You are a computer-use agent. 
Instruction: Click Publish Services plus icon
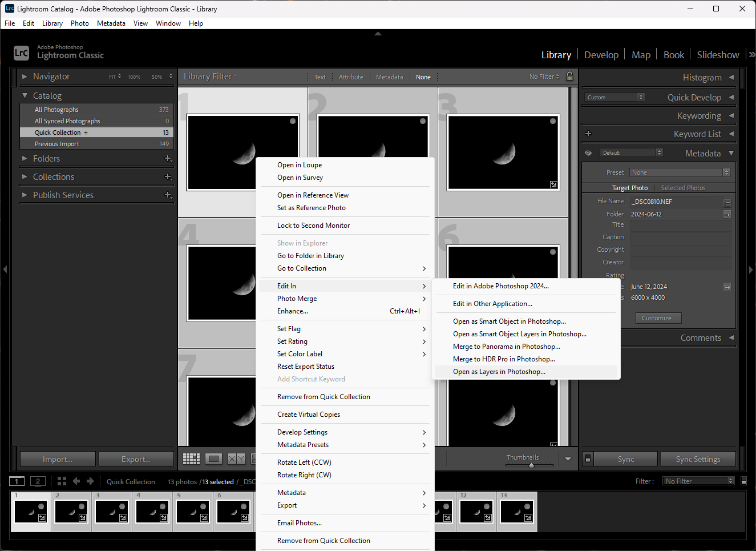[168, 195]
